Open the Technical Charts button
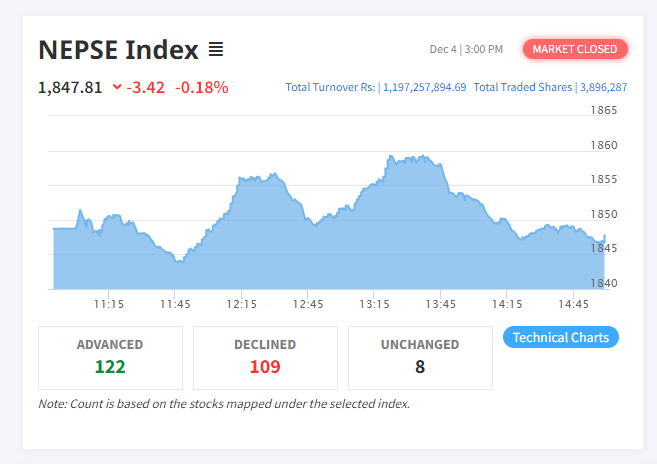The height and width of the screenshot is (464, 657). pos(560,337)
